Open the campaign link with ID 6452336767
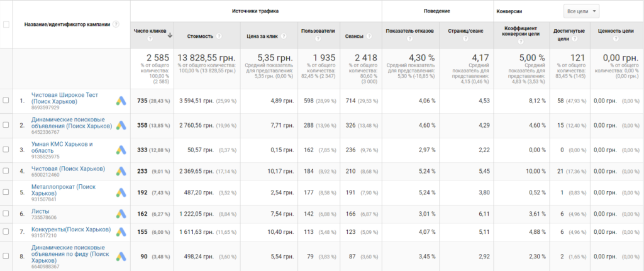The height and width of the screenshot is (271, 644). pos(72,123)
